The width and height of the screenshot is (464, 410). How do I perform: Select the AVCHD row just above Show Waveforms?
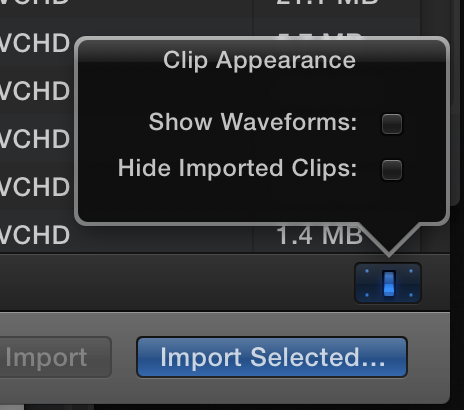pos(35,91)
